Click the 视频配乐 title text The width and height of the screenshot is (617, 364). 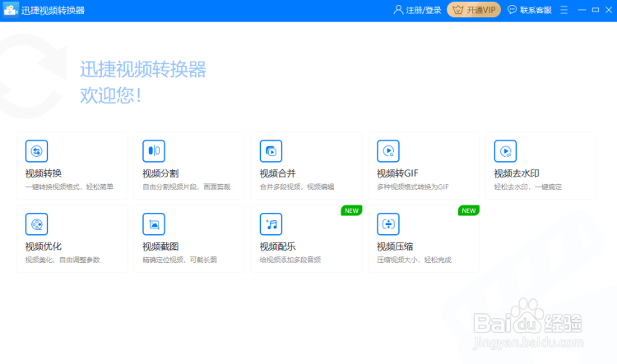click(278, 247)
